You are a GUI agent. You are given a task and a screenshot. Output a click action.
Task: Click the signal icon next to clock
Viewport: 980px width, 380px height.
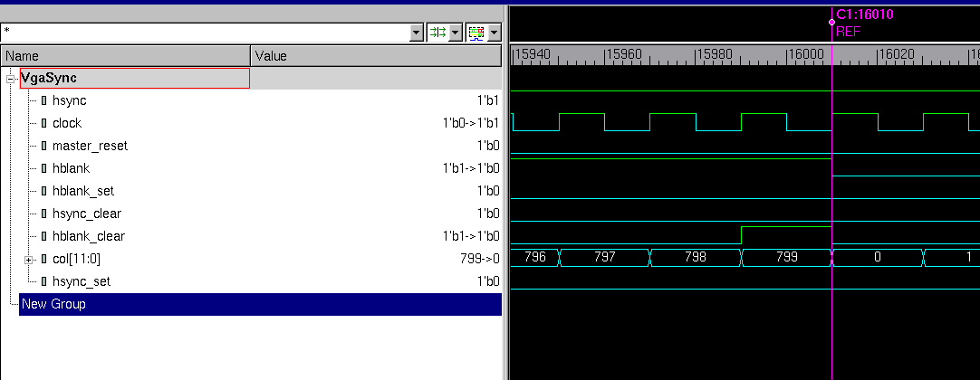pos(43,123)
